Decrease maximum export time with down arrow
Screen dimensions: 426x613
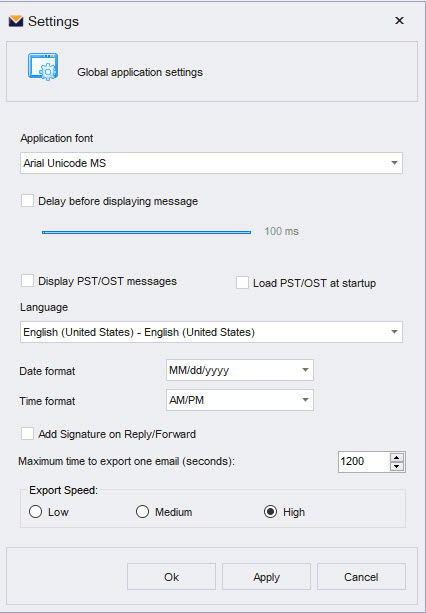tap(397, 466)
